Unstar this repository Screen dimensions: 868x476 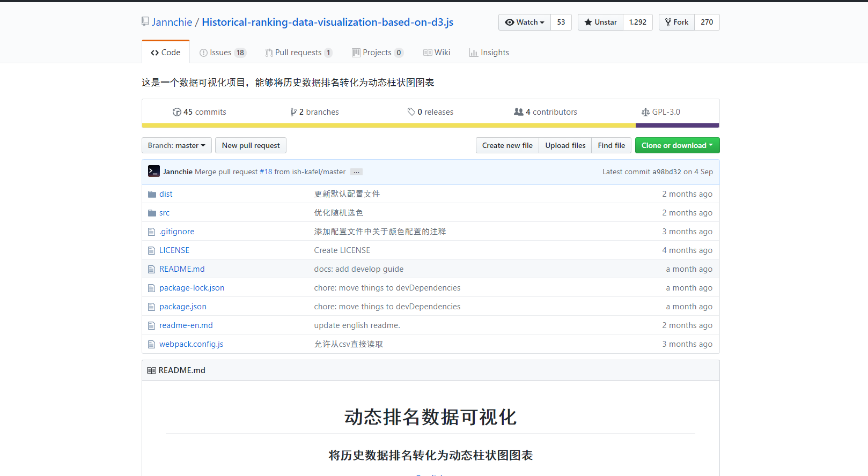tap(600, 22)
